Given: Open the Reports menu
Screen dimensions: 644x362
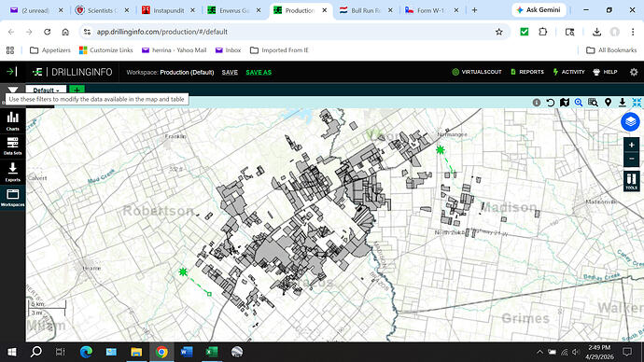Looking at the screenshot, I should [527, 72].
